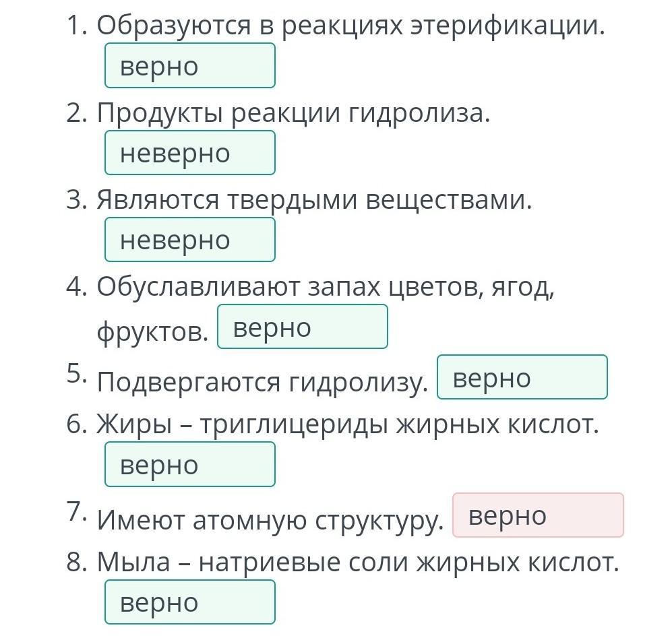Click the statement 'Жиры – триглицериды жирных кислот'
The height and width of the screenshot is (640, 672).
[348, 424]
